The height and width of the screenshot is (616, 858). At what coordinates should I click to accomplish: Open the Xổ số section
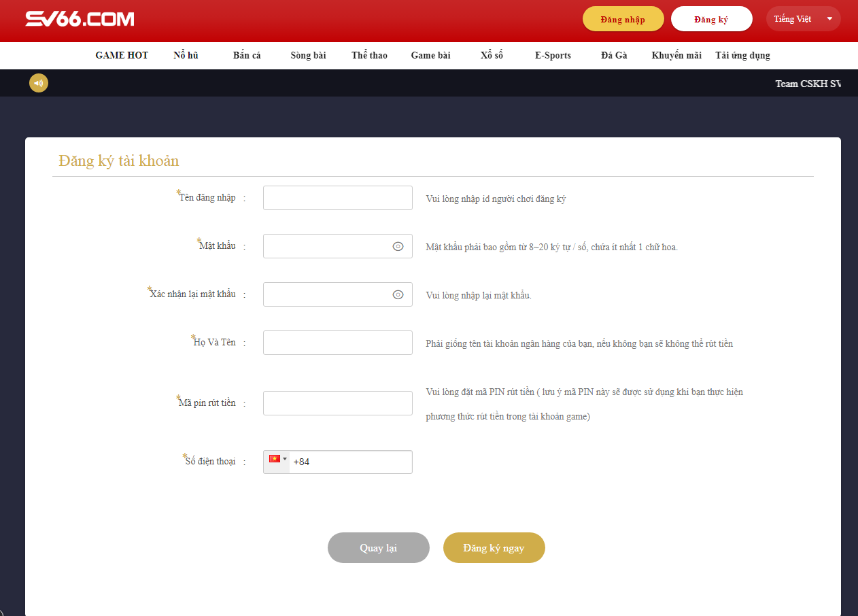pos(491,55)
